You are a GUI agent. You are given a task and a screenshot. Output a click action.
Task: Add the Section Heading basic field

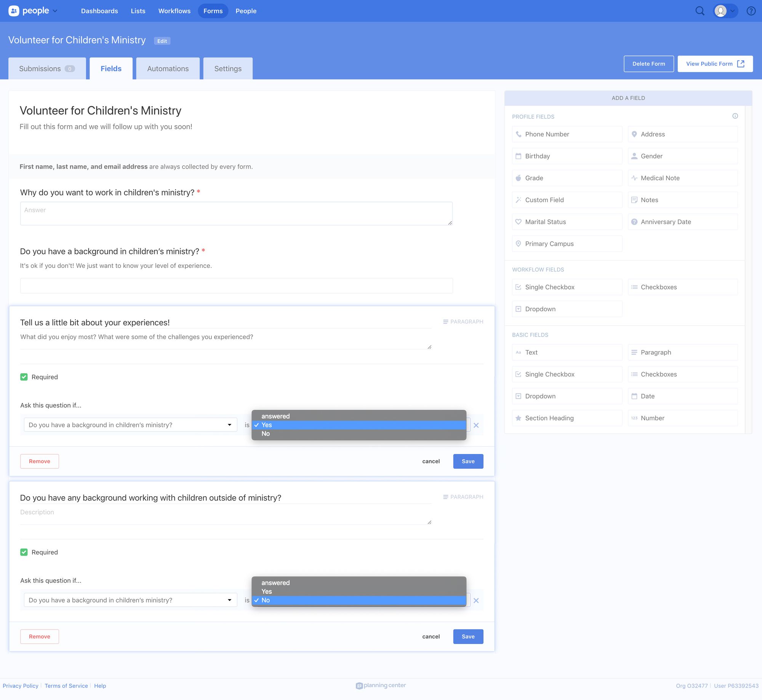(567, 418)
